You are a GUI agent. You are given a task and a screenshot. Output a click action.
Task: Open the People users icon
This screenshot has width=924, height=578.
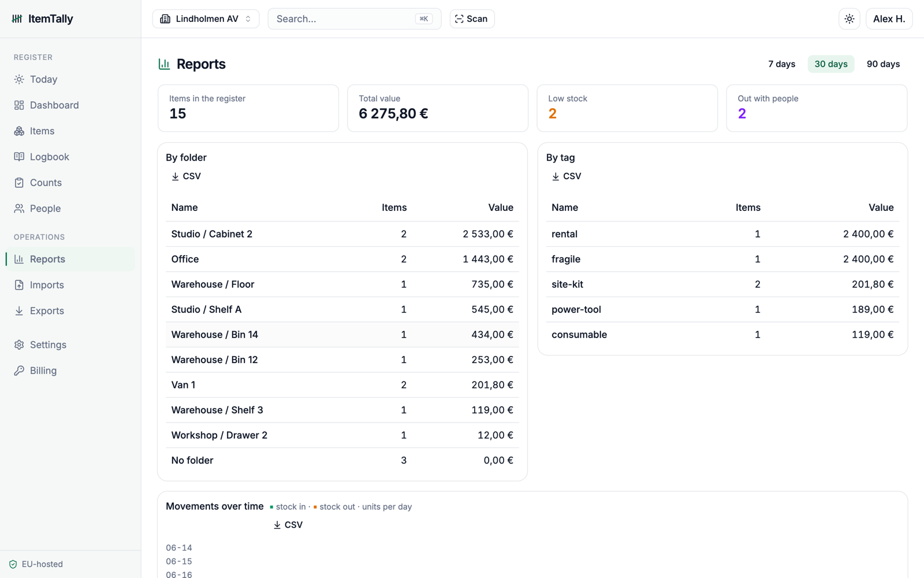(x=19, y=209)
